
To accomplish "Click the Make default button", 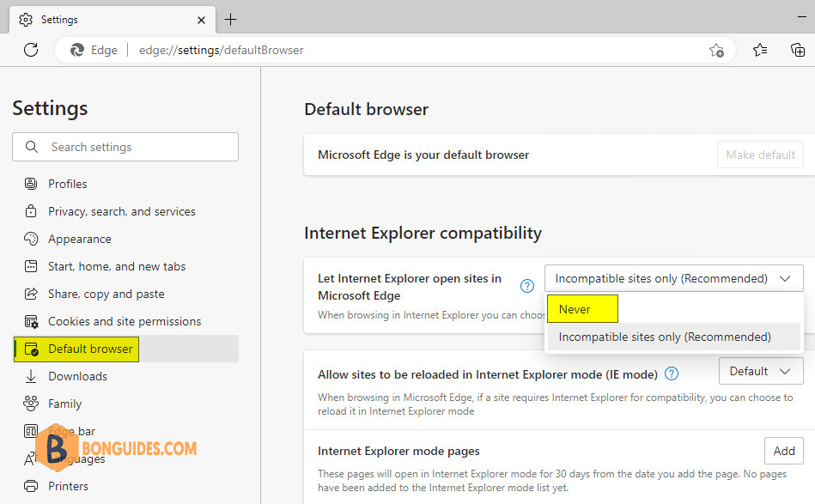I will point(760,155).
